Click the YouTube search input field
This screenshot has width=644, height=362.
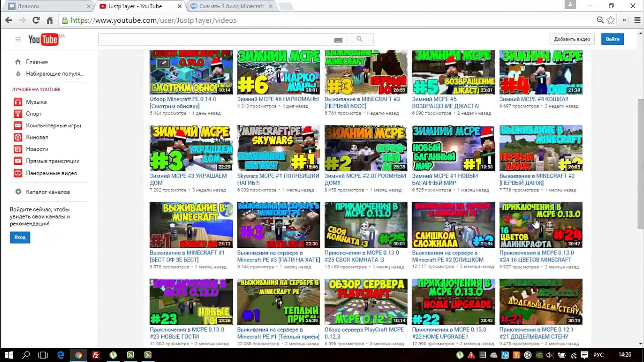point(215,39)
